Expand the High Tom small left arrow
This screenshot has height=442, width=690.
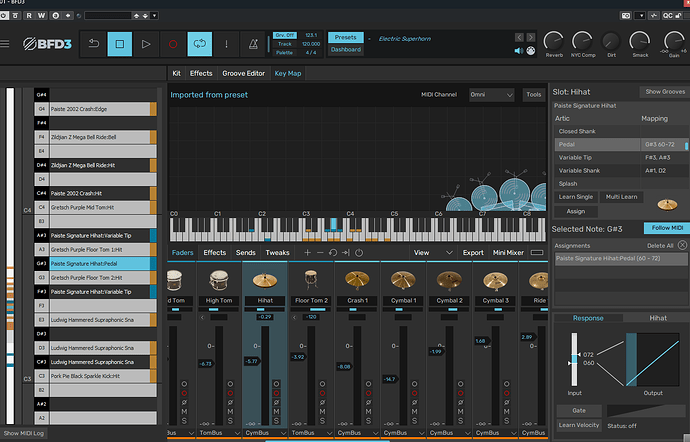click(x=202, y=317)
